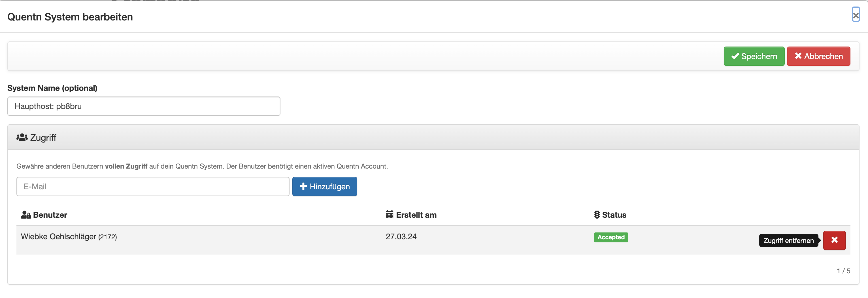Click the users group icon beside Zugriff
The width and height of the screenshot is (868, 298).
pyautogui.click(x=22, y=138)
